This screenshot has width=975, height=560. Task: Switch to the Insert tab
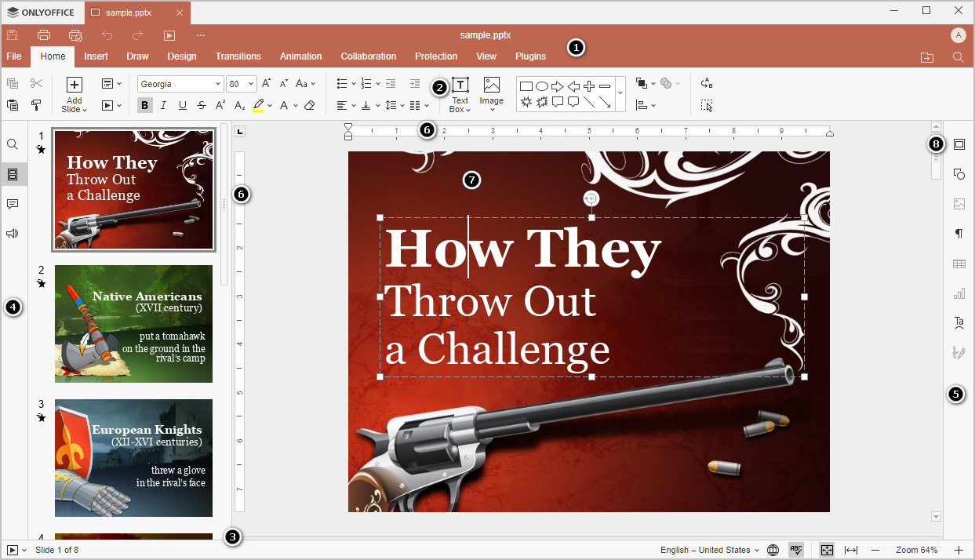(x=95, y=56)
